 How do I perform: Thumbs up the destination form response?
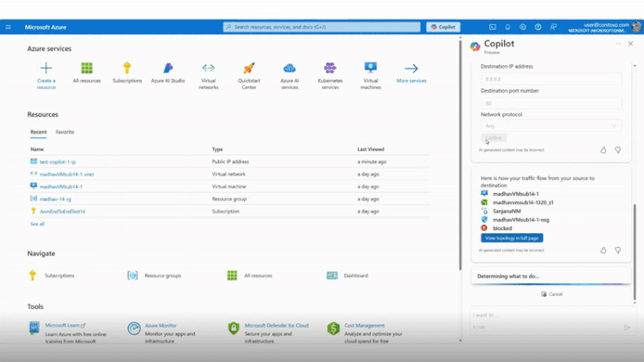tap(603, 150)
